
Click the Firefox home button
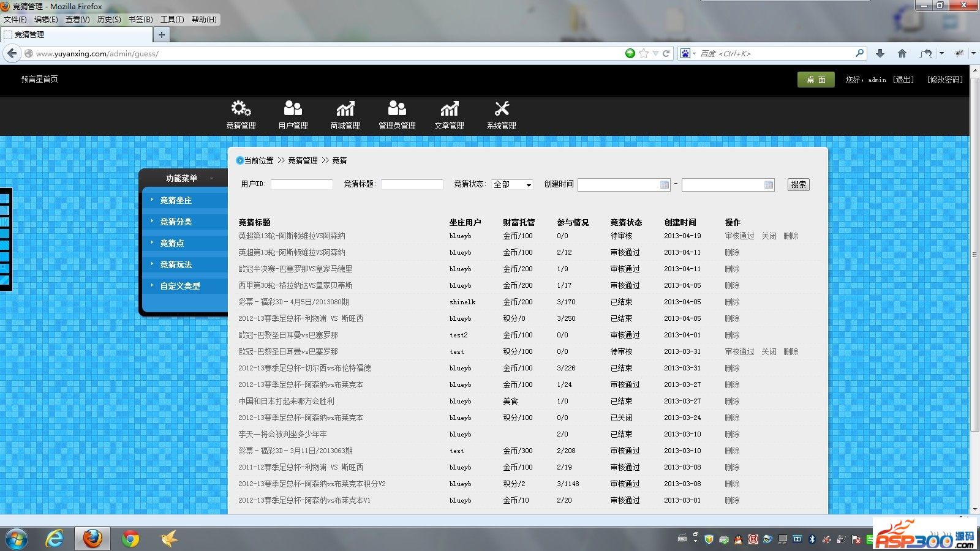click(902, 53)
